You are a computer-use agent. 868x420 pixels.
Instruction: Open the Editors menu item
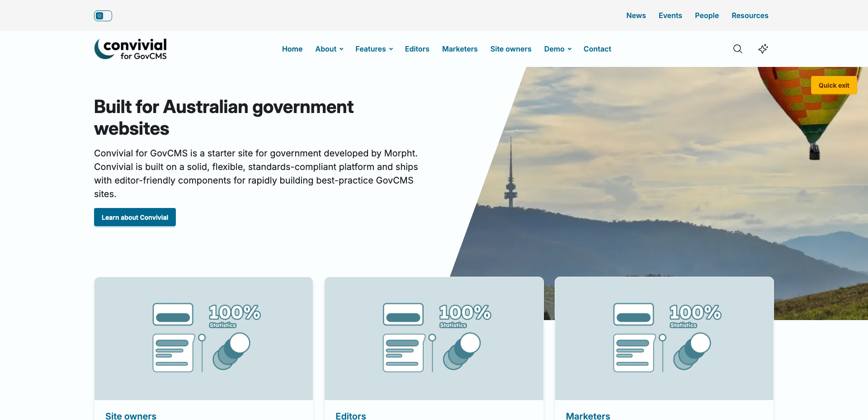417,49
